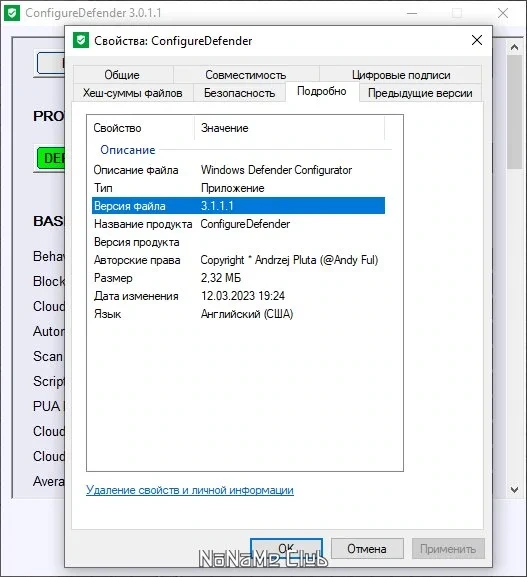Click the 2,32 МБ size value

(x=221, y=278)
